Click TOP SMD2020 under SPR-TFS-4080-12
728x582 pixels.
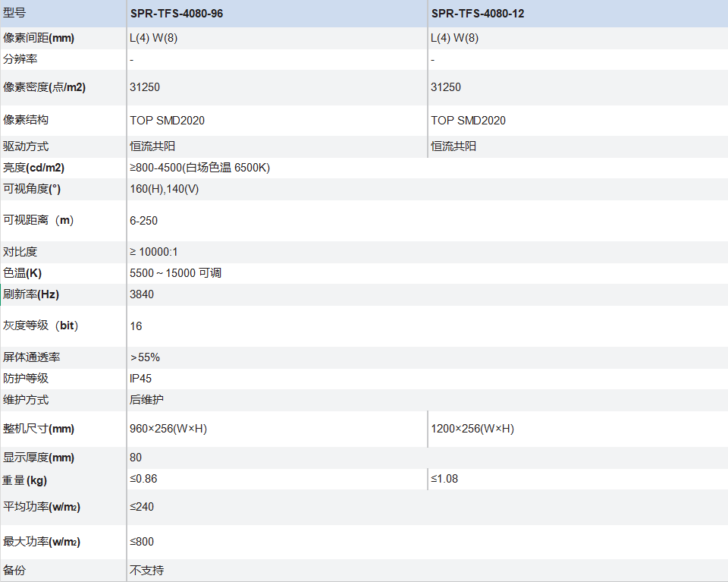click(468, 121)
